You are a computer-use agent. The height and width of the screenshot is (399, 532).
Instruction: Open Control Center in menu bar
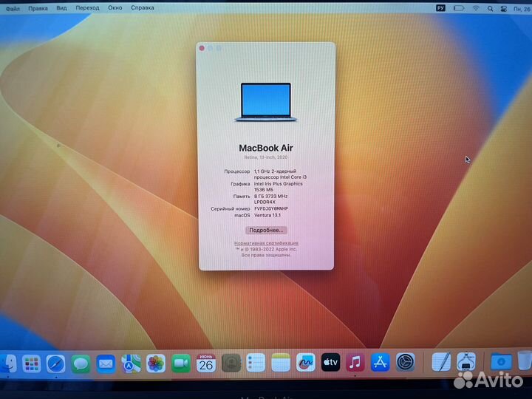click(504, 8)
